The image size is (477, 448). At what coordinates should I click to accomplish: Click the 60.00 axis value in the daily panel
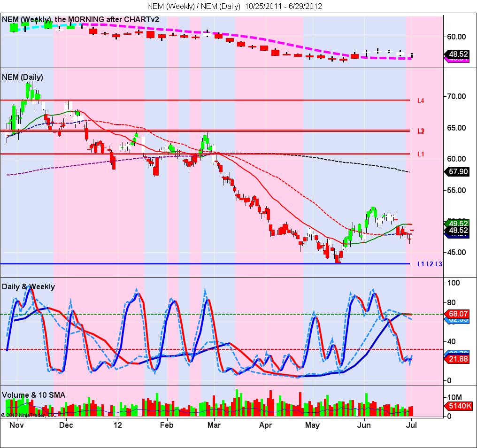click(456, 159)
